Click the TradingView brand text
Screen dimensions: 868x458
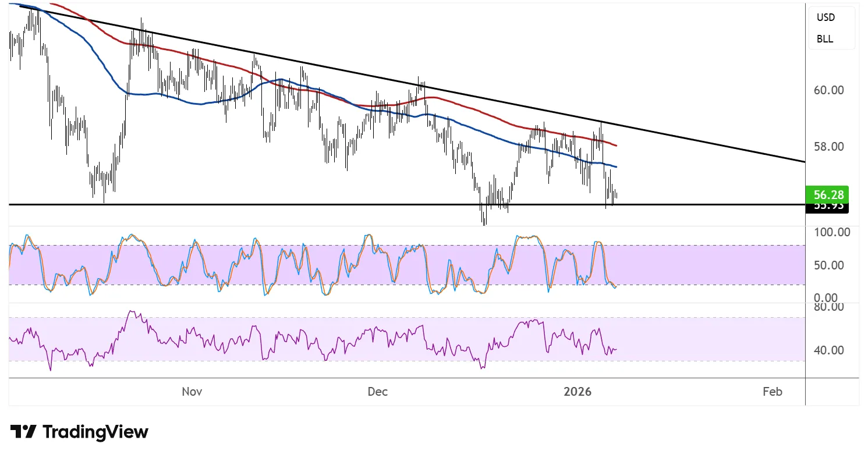(x=95, y=432)
